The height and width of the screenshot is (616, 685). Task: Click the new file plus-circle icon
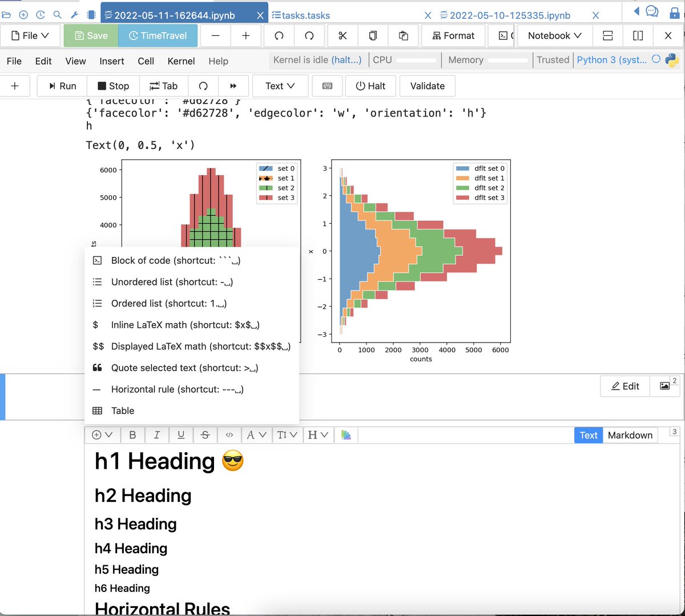tap(23, 15)
